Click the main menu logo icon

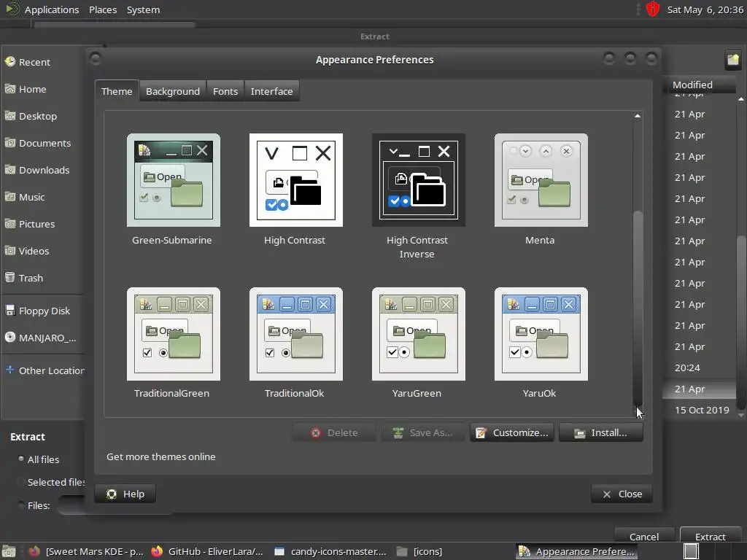coord(12,9)
